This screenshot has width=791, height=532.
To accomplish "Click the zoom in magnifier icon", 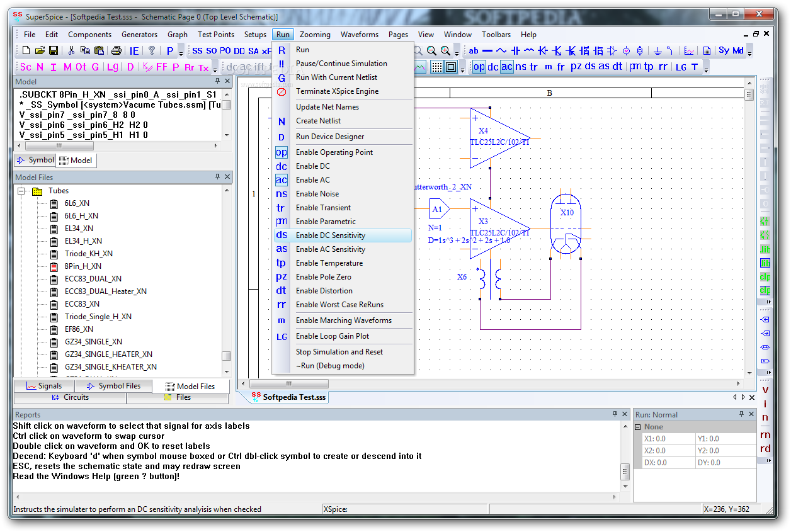I will click(x=445, y=50).
